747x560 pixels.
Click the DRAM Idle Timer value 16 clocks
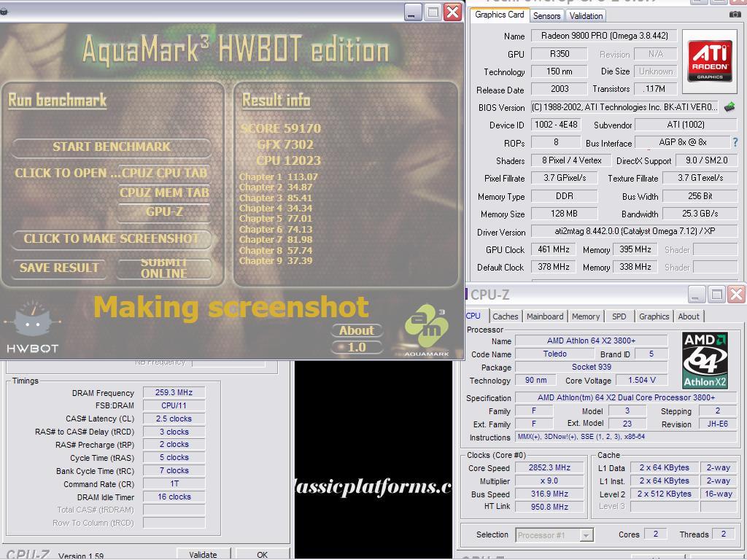tap(174, 497)
